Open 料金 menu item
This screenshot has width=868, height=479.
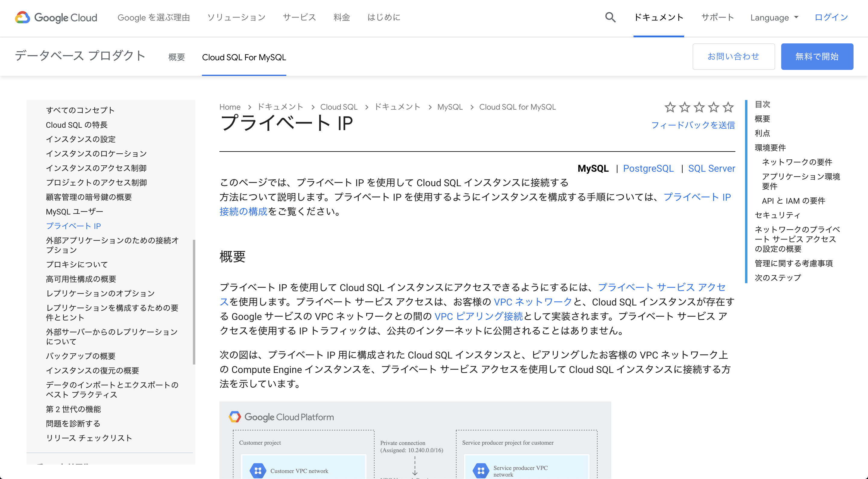coord(342,17)
